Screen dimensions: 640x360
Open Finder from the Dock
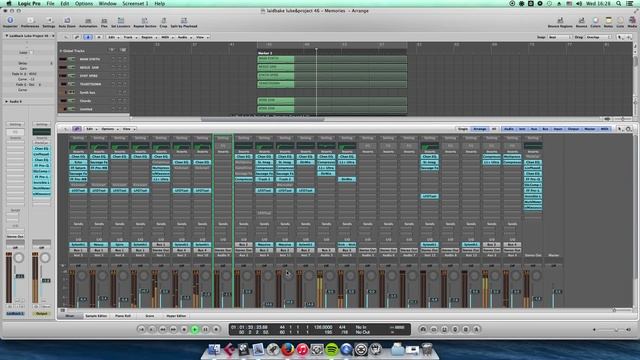(214, 349)
